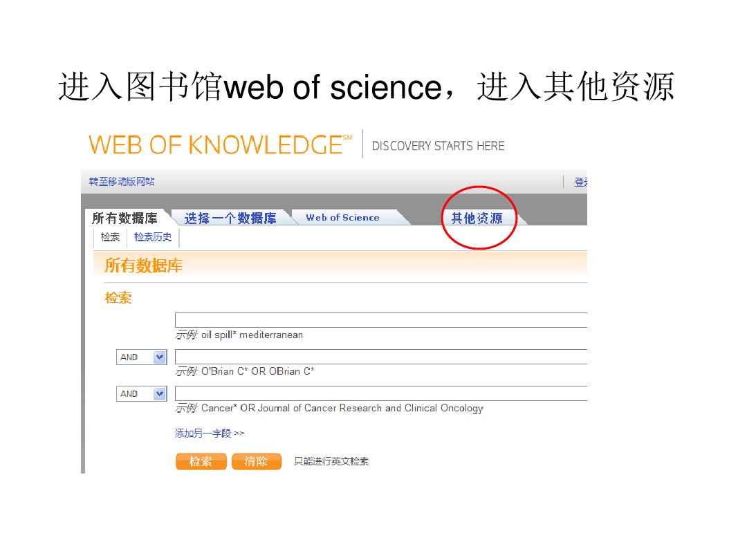Click the search field above the O'Brian example

tap(381, 357)
